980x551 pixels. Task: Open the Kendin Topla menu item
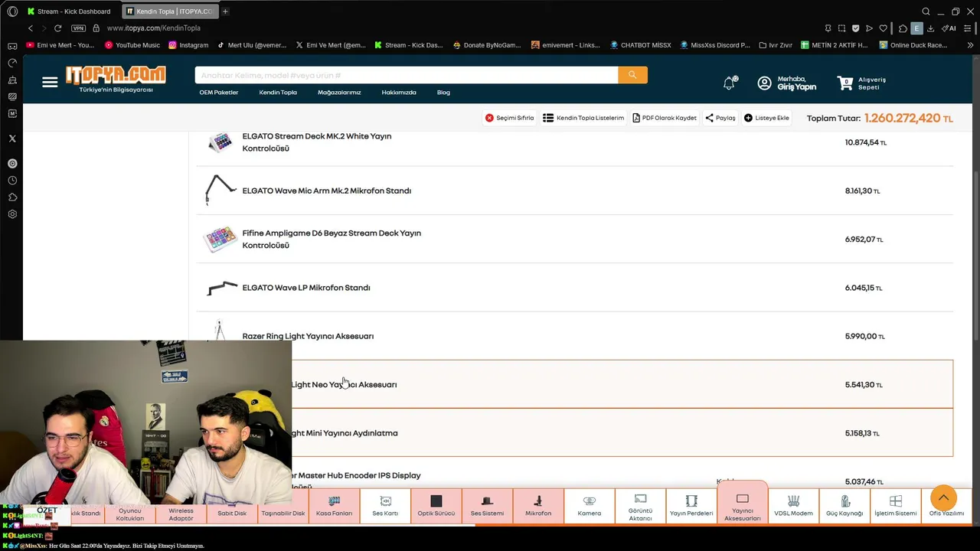tap(278, 93)
